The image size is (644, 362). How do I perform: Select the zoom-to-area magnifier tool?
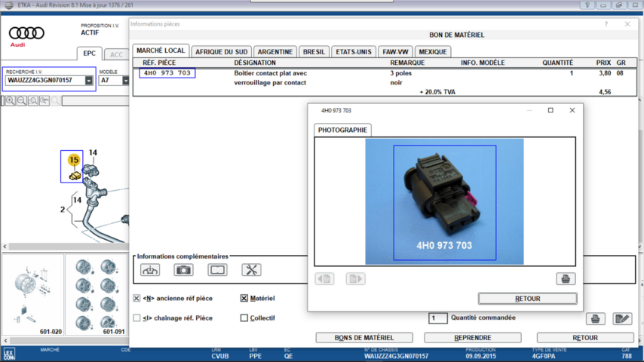[x=33, y=100]
